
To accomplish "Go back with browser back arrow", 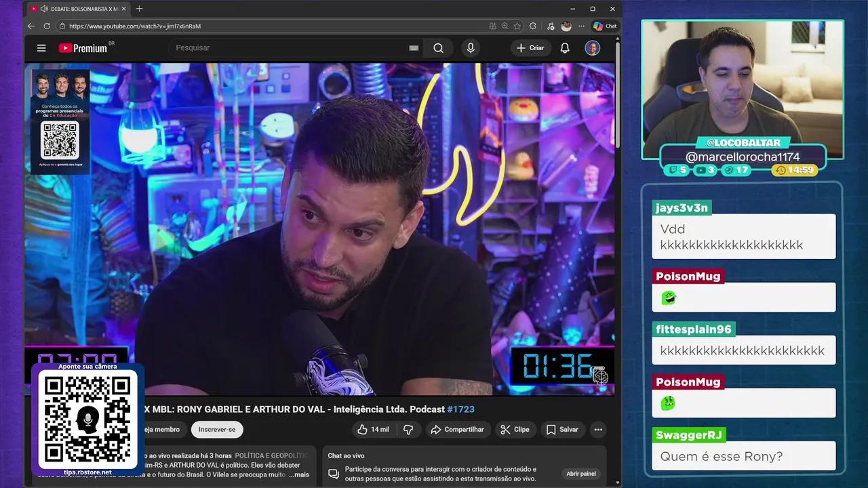I will [x=31, y=26].
